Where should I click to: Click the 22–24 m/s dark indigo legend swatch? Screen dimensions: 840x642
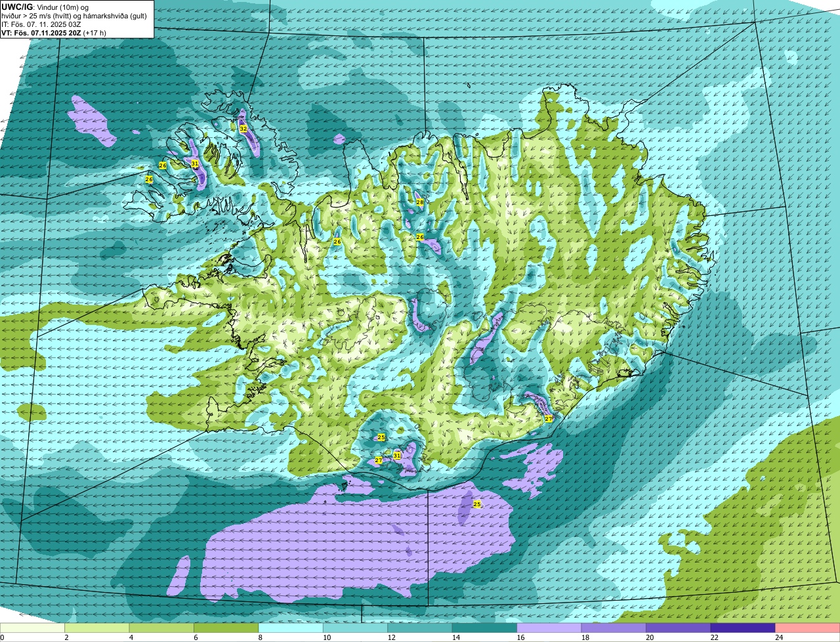click(x=743, y=628)
